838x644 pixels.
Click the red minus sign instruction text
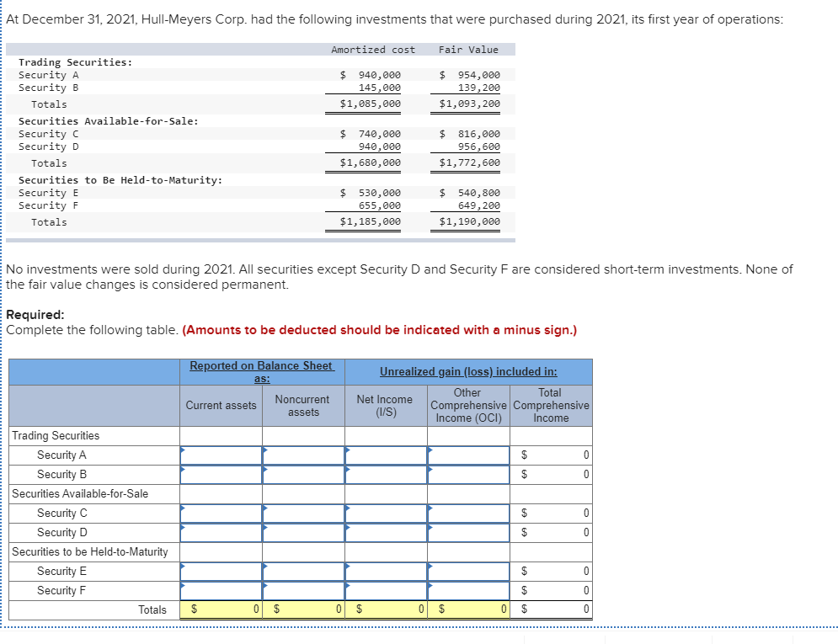tap(380, 330)
